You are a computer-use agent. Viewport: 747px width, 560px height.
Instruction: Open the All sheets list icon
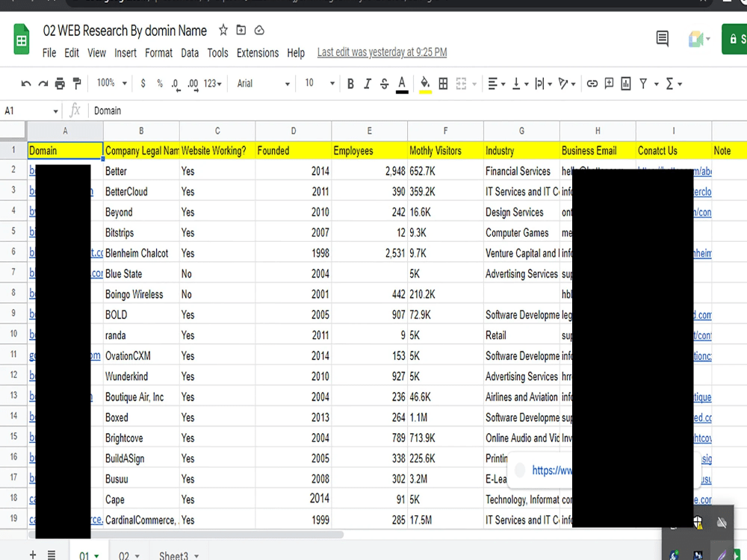coord(52,554)
